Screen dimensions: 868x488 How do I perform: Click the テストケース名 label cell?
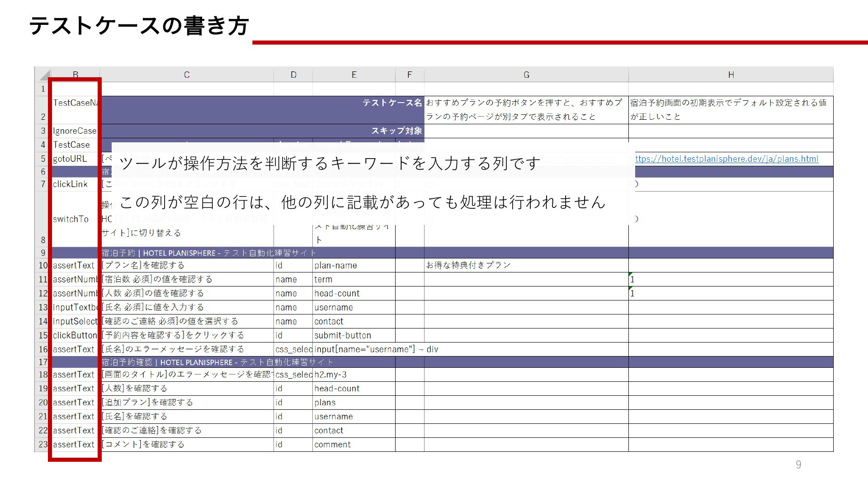262,110
